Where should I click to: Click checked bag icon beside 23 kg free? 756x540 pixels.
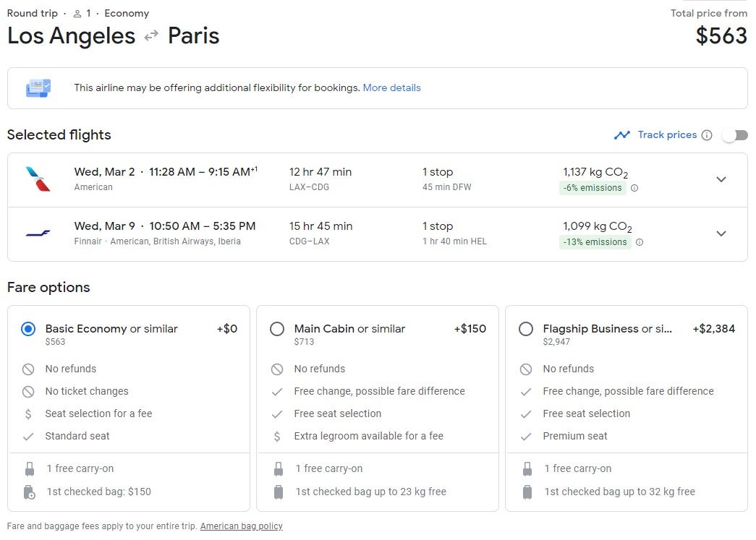[279, 492]
